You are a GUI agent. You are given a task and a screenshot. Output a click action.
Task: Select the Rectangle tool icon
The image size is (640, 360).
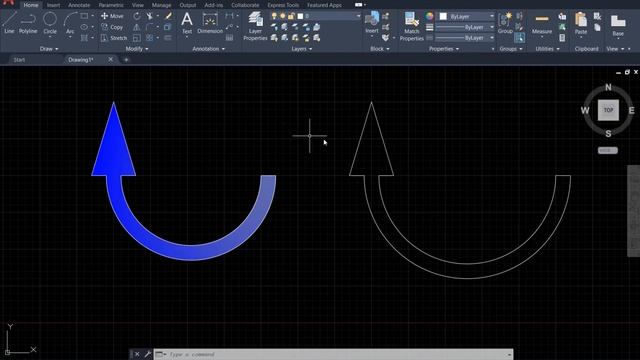pos(84,16)
